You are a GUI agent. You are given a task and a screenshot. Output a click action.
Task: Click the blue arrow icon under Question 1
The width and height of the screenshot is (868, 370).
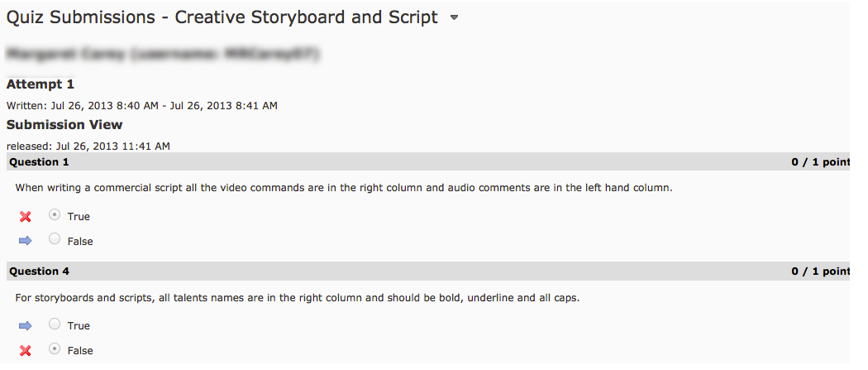point(26,241)
